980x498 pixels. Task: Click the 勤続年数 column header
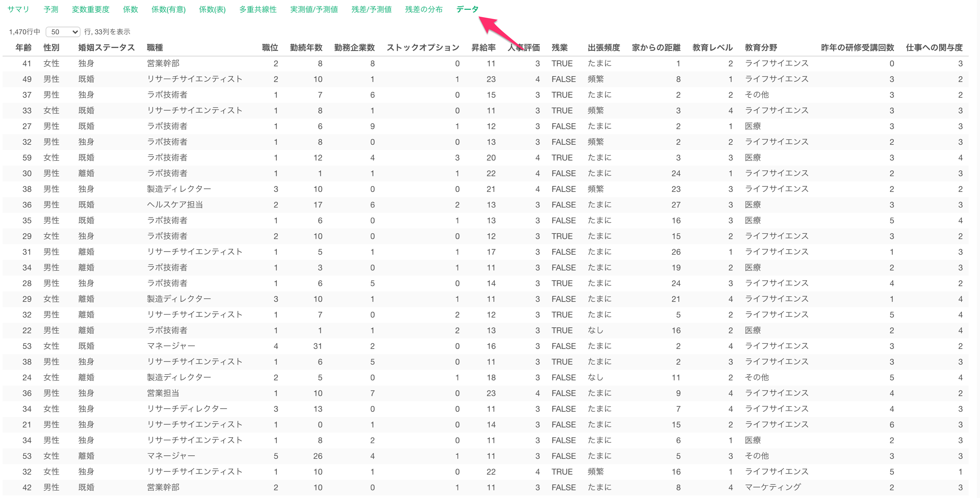click(x=306, y=48)
